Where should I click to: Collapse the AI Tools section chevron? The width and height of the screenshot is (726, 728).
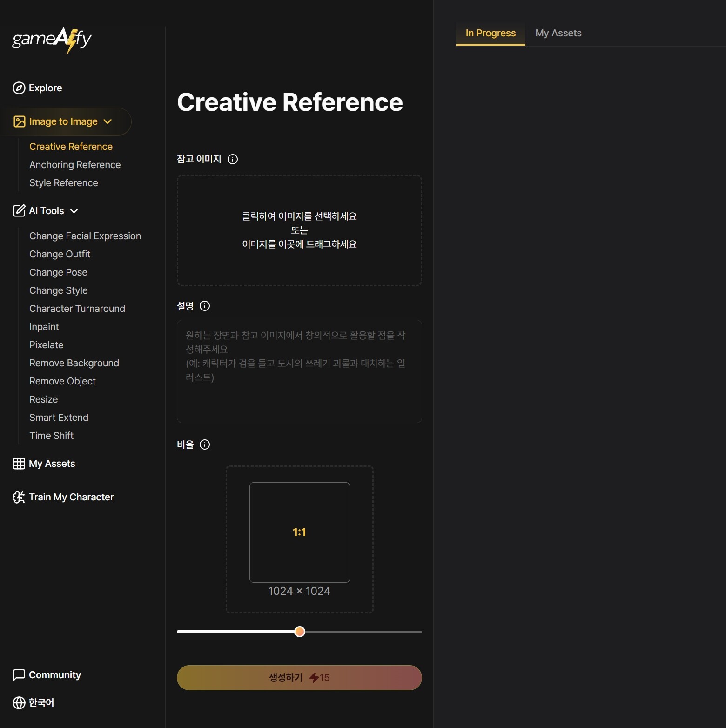pos(74,211)
